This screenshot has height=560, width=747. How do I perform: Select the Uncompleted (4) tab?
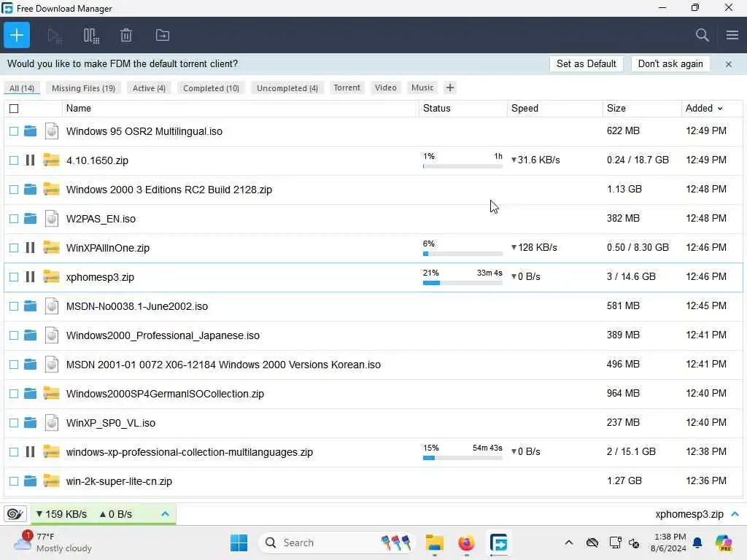tap(287, 88)
